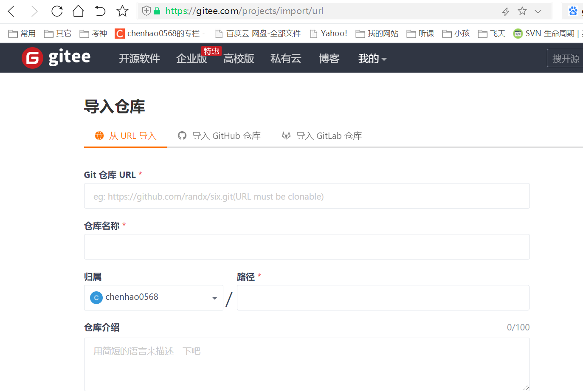Image resolution: width=583 pixels, height=392 pixels.
Task: Open the 其它 bookmarks folder
Action: pyautogui.click(x=58, y=34)
